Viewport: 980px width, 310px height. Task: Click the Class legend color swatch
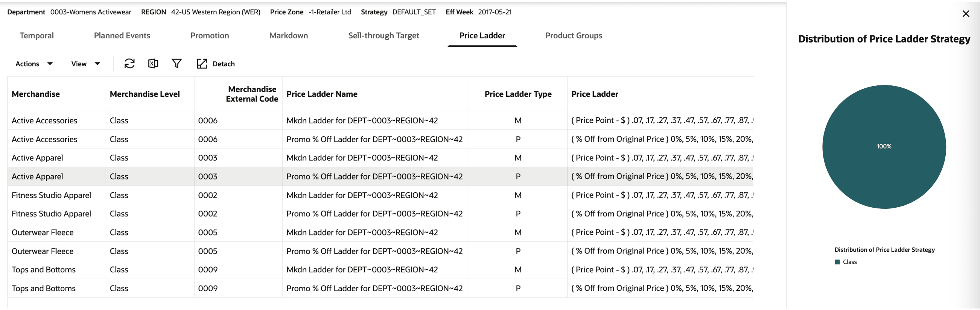point(837,262)
